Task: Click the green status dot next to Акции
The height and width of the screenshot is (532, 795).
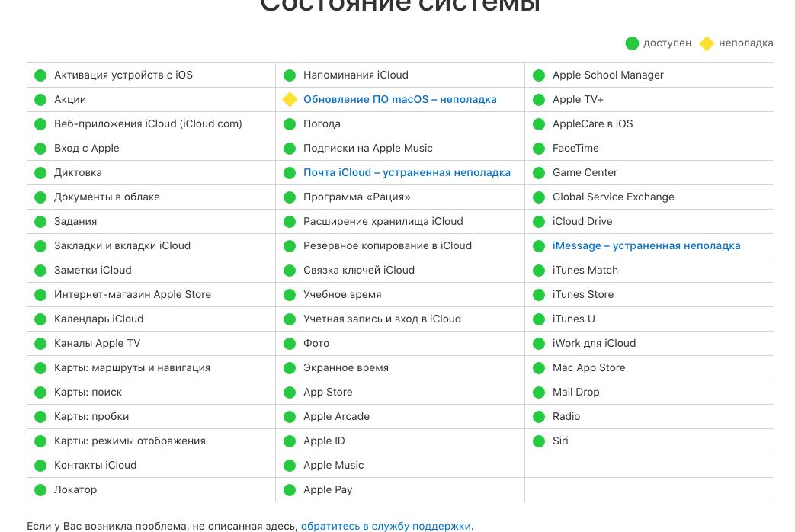Action: coord(40,99)
